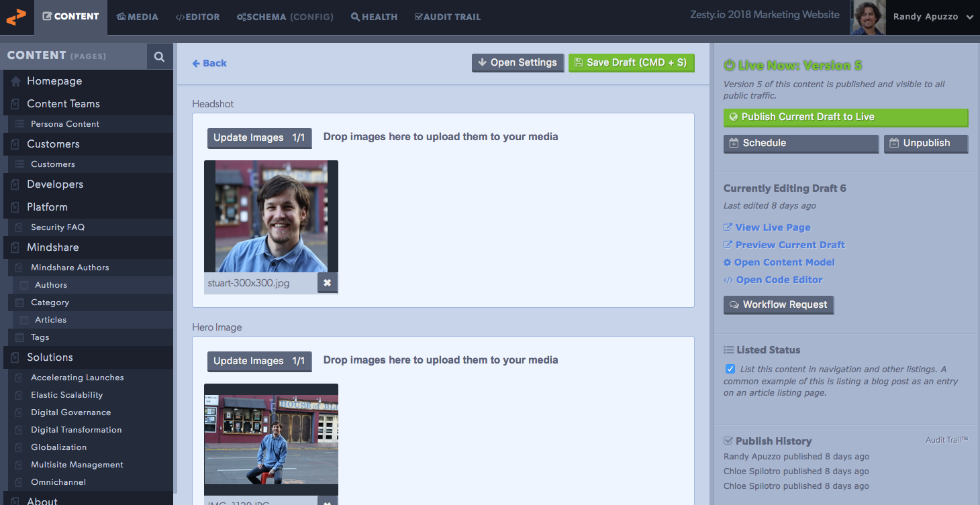Click Save Draft (CMD + S) button

tap(631, 62)
